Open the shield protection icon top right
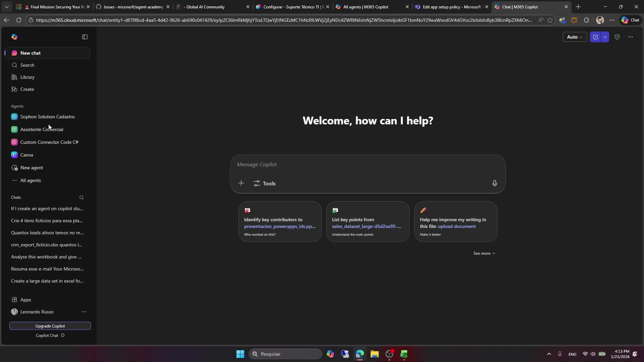Image resolution: width=644 pixels, height=362 pixels. (x=617, y=37)
